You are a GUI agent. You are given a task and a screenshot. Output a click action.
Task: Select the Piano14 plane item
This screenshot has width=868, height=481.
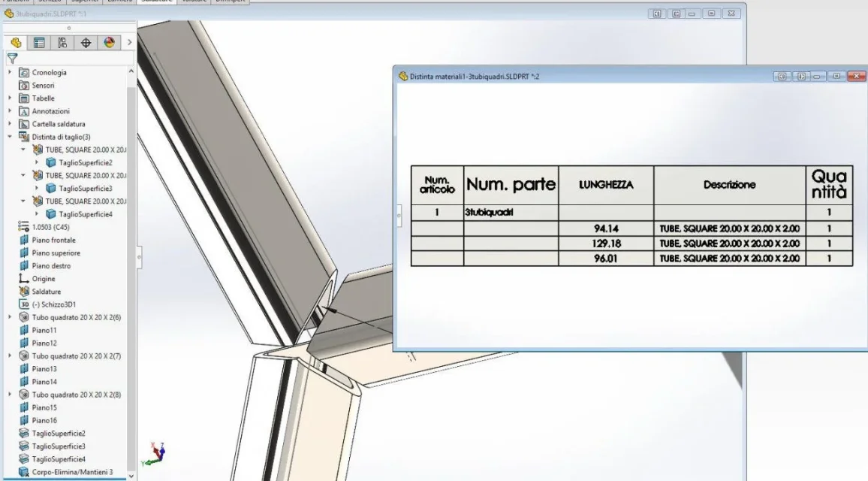(44, 382)
